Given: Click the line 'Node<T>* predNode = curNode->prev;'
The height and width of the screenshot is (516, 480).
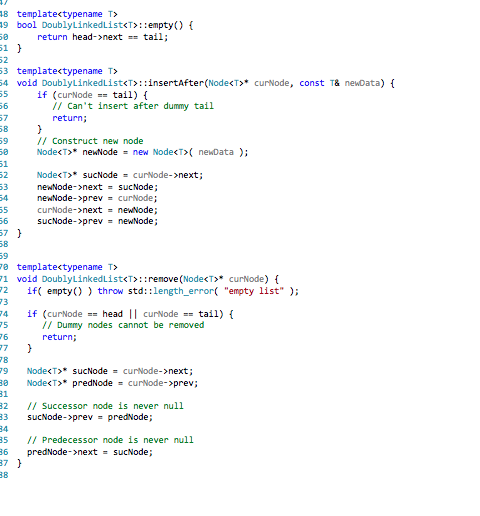Looking at the screenshot, I should (x=112, y=383).
